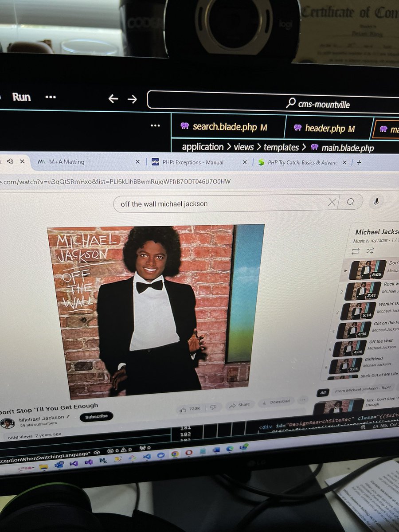Open the first purple Visual Studio taskbar icon
Screen dimensions: 399x532
[x=74, y=463]
